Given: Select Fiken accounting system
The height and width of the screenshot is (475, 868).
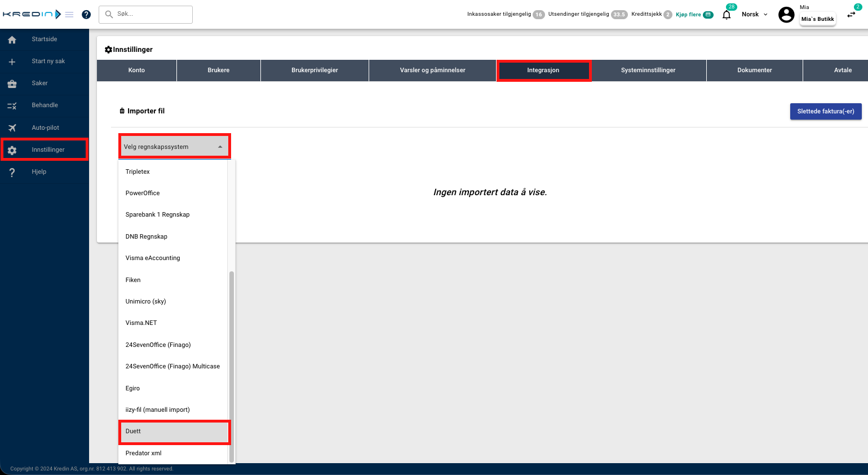Looking at the screenshot, I should [173, 280].
